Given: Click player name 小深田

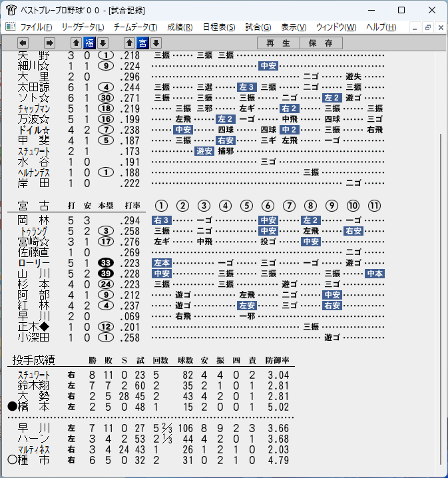Looking at the screenshot, I should 33,338.
